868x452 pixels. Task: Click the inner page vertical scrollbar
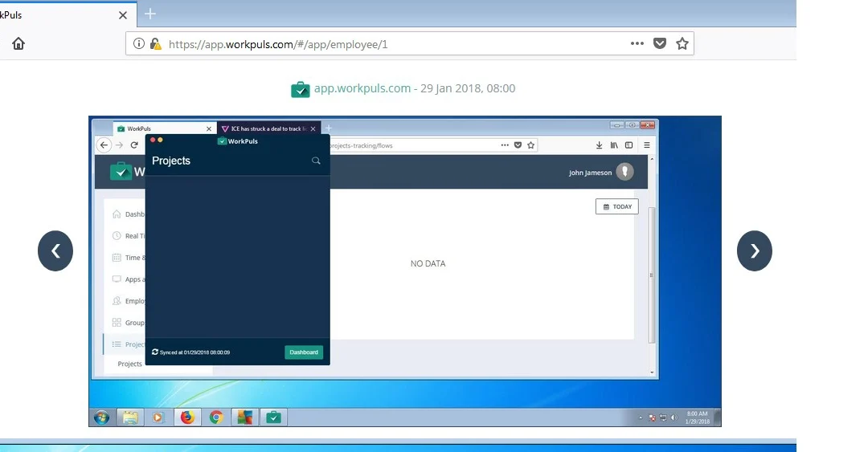coord(652,275)
